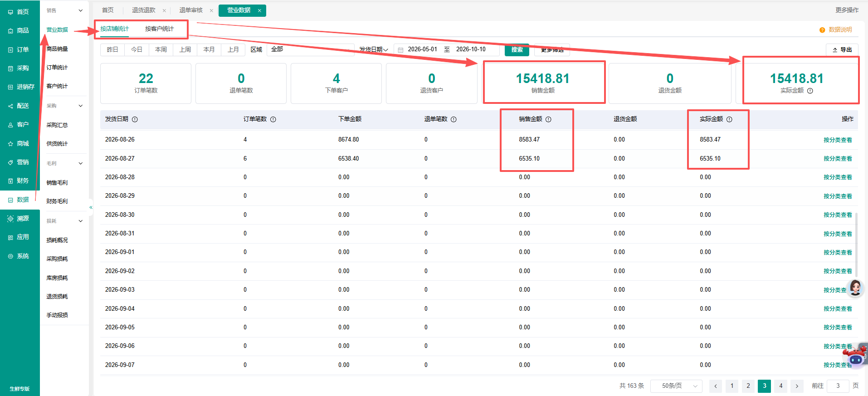
Task: Click the start date field 2026-05-01
Action: (x=423, y=49)
